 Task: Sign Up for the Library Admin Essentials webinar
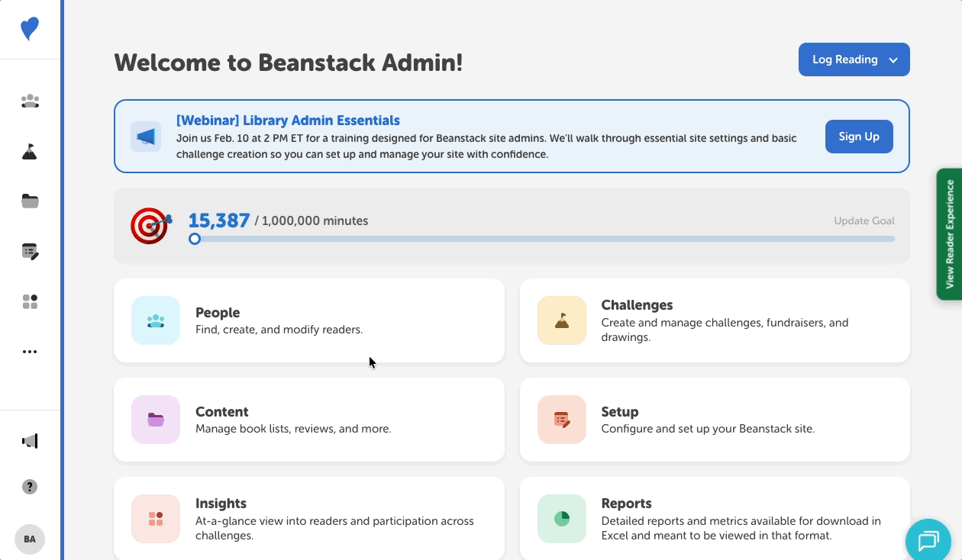(x=858, y=136)
